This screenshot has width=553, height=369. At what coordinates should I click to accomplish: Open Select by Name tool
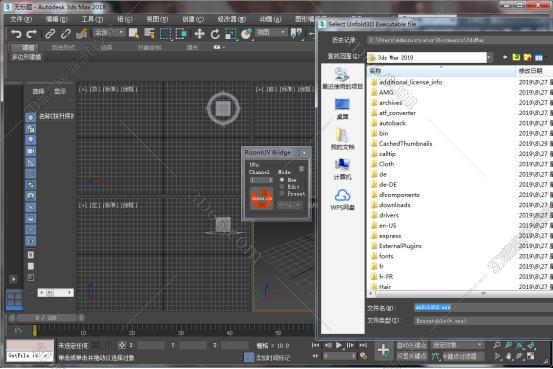click(x=149, y=34)
